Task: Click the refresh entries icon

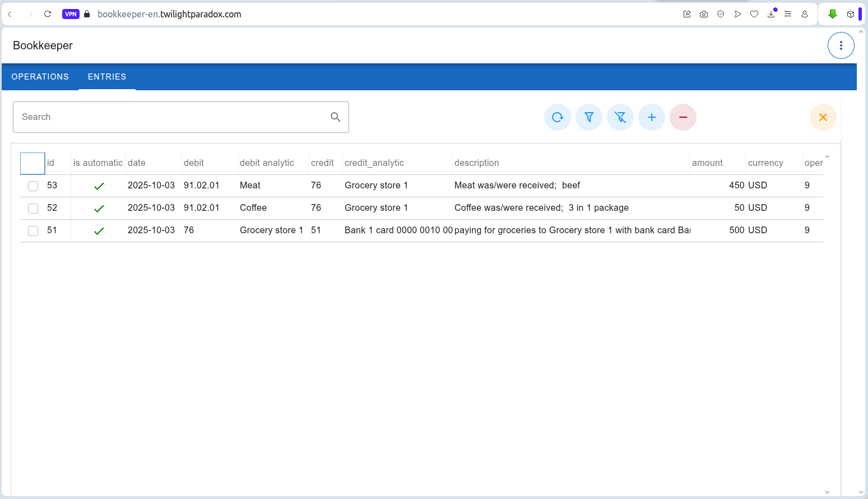Action: click(x=557, y=117)
